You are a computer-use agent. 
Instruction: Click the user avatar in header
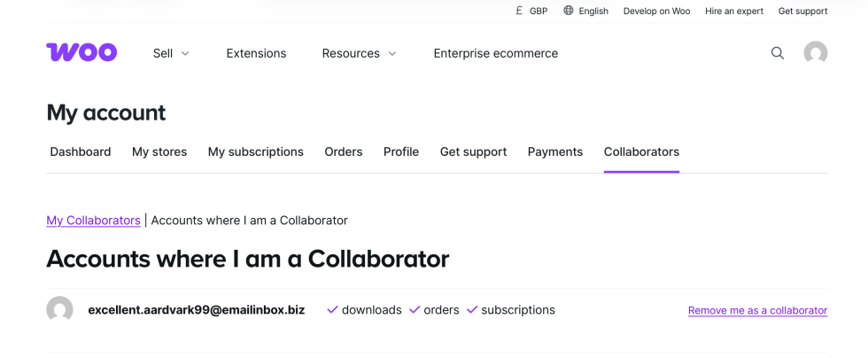[816, 53]
